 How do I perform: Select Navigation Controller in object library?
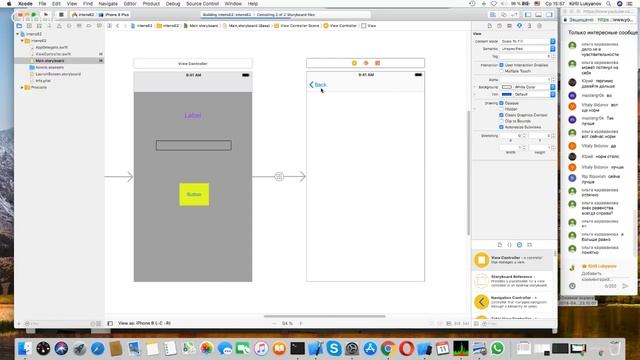[513, 302]
